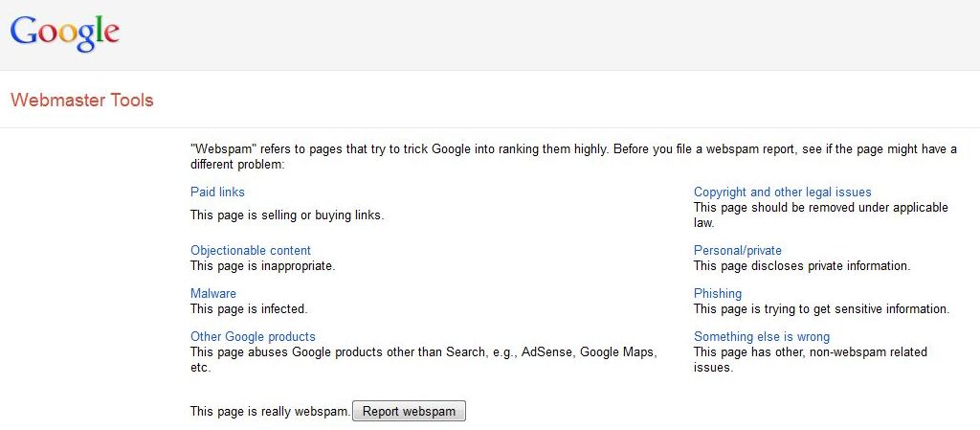Select the Objectionable content link
This screenshot has height=430, width=980.
(x=251, y=251)
